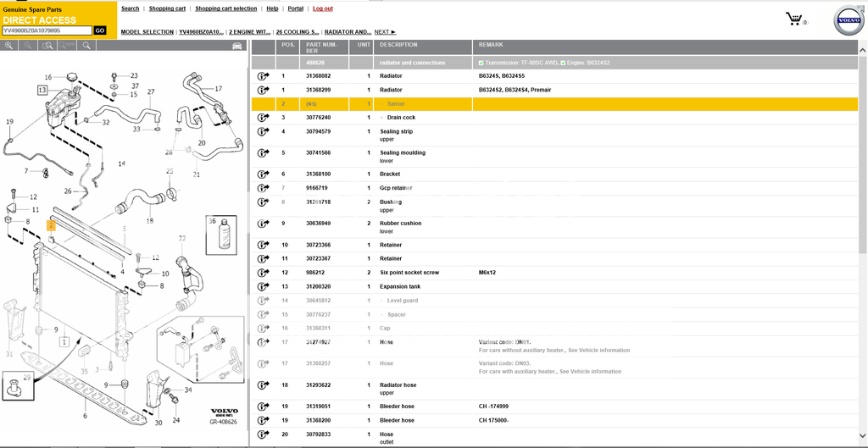
Task: Open the shopping cart icon at top right
Action: 794,19
